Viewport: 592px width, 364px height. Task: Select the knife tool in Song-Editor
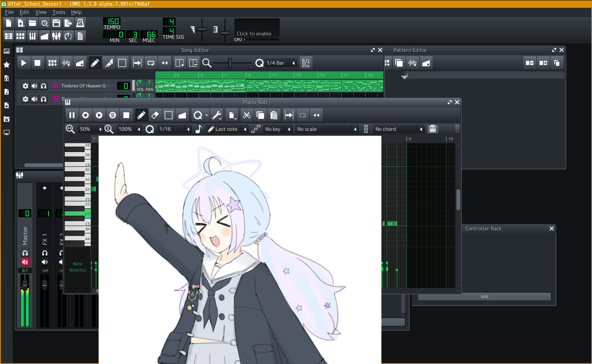pyautogui.click(x=109, y=63)
